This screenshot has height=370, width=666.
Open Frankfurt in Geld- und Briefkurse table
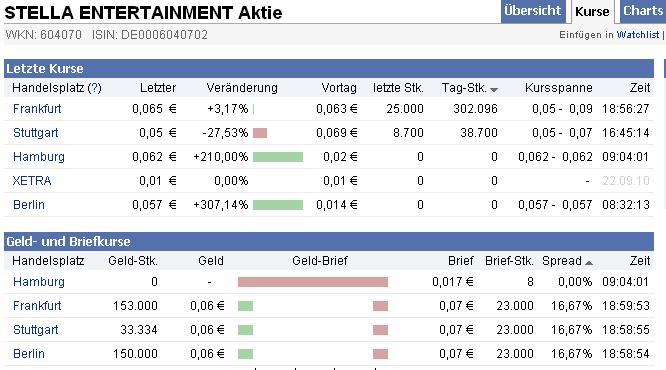click(x=37, y=306)
